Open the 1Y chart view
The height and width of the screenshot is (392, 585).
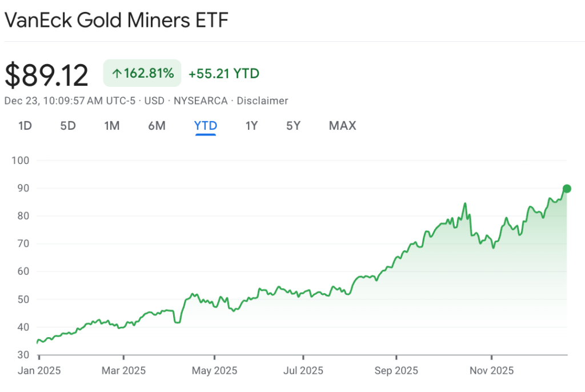click(x=251, y=126)
